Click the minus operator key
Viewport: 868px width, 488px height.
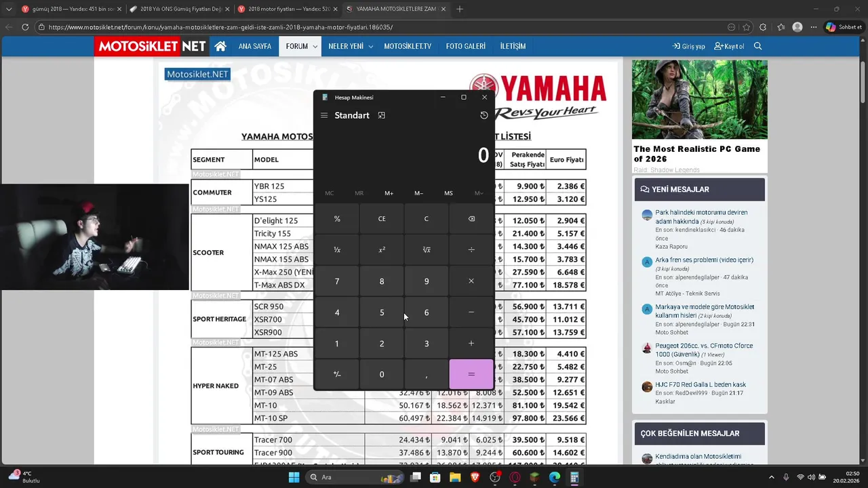(471, 312)
